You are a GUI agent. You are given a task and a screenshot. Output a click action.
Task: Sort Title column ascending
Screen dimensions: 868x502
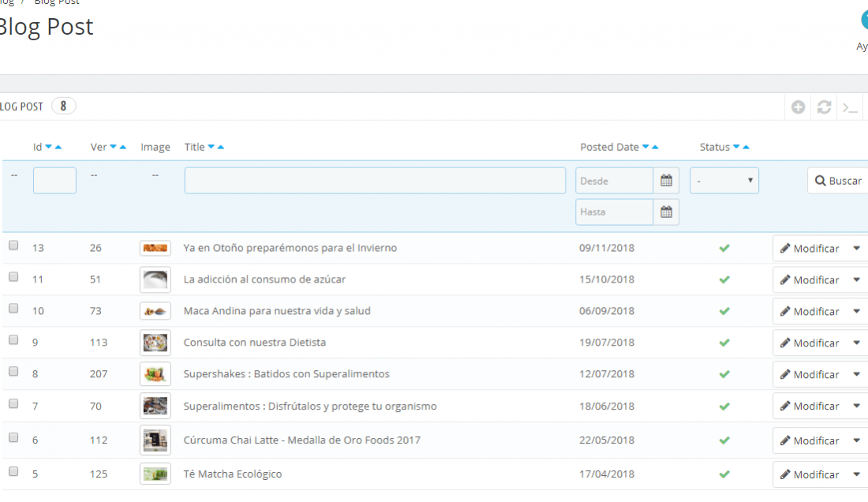click(221, 147)
